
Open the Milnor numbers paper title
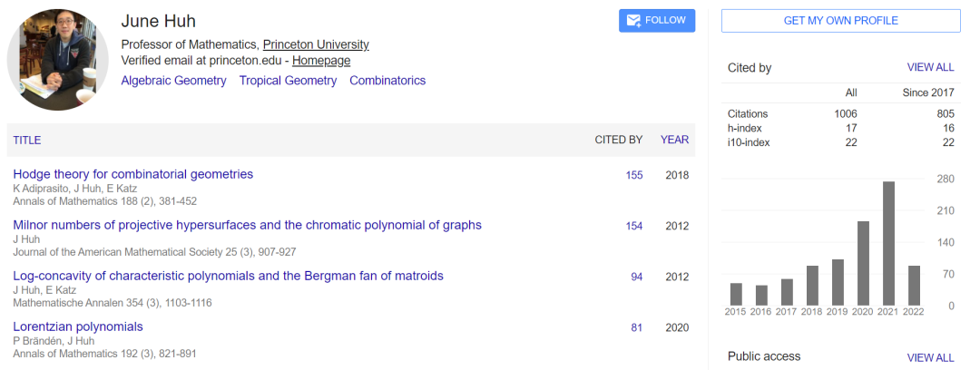[247, 225]
